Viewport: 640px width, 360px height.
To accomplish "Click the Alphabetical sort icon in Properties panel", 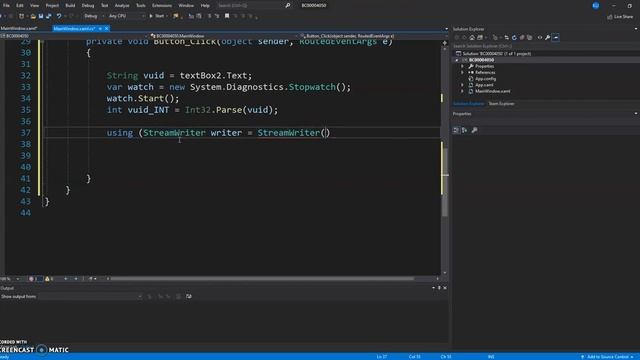I will tap(464, 130).
